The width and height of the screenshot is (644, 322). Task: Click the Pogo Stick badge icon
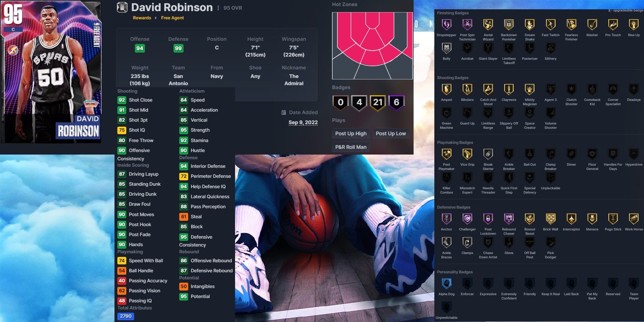click(613, 219)
